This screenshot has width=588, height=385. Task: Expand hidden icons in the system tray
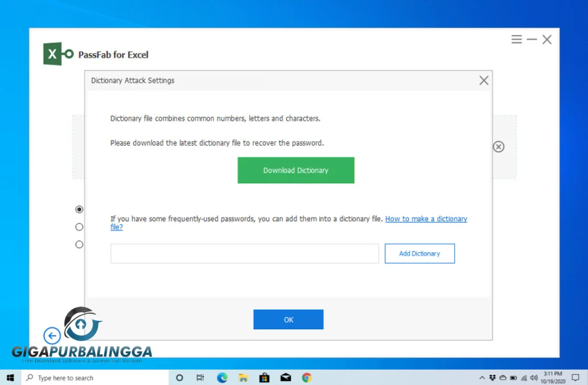click(x=483, y=377)
